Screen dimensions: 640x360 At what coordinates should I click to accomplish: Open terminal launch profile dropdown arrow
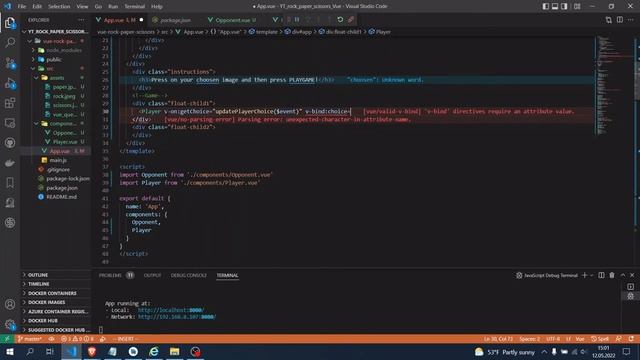591,276
